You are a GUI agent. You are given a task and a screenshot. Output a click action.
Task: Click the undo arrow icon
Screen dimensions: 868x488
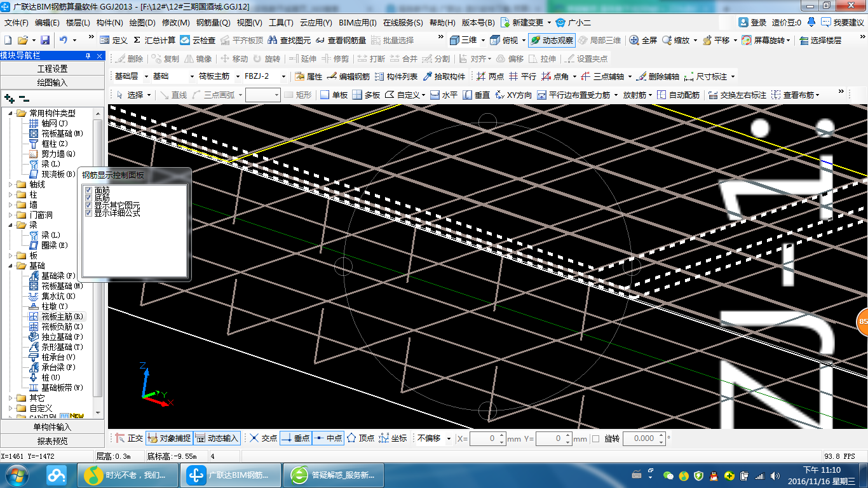(x=64, y=40)
